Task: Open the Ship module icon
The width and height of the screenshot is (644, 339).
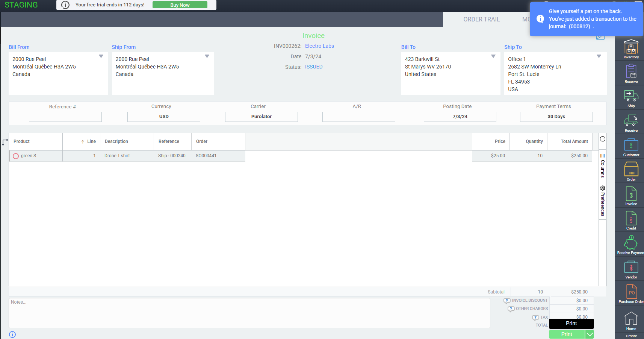Action: coord(631,98)
